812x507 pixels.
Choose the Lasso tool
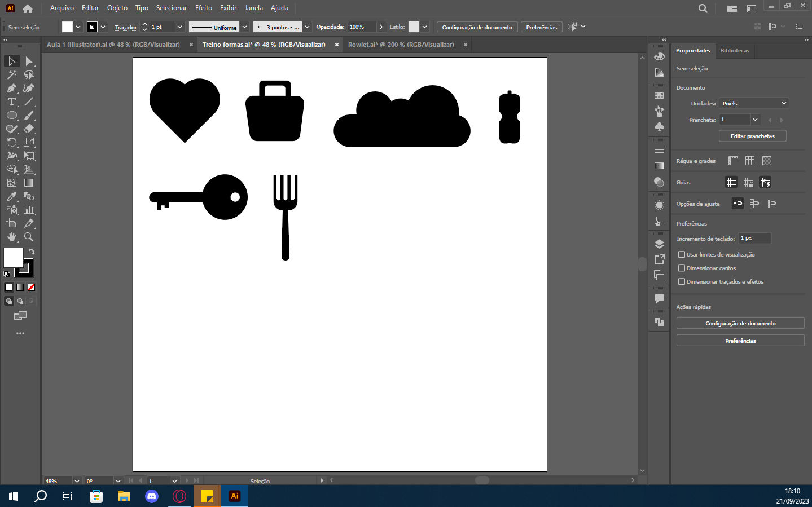(x=29, y=74)
